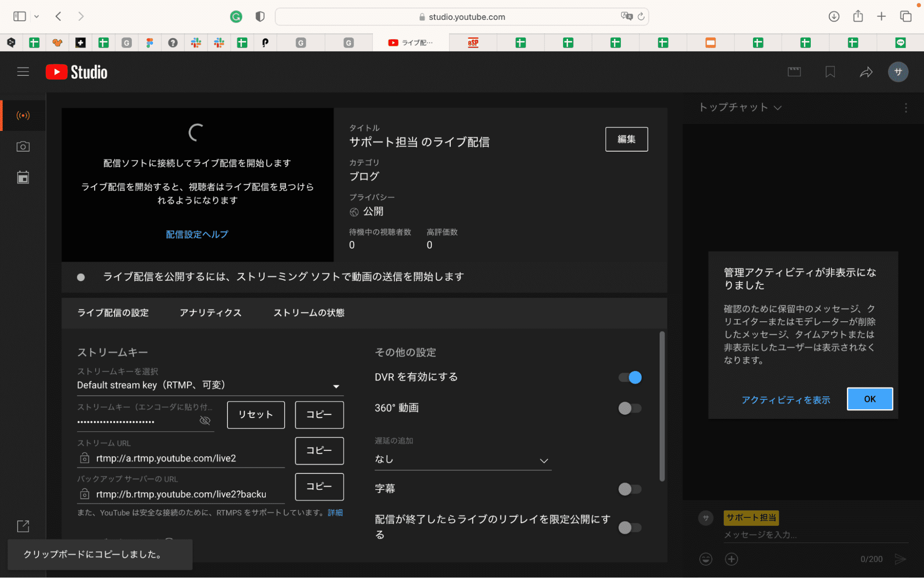Click the リセット button
Viewport: 924px width, 578px height.
point(256,415)
